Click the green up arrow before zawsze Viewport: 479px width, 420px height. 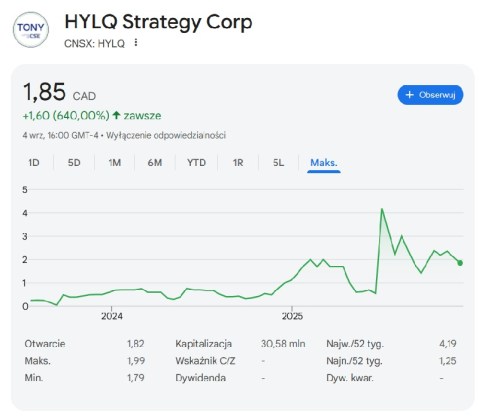pyautogui.click(x=116, y=115)
